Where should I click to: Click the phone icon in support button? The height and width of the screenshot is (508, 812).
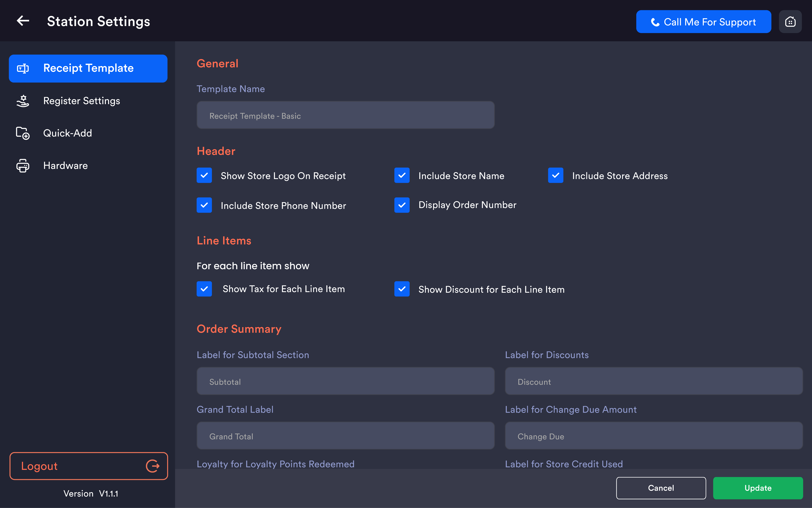point(655,22)
